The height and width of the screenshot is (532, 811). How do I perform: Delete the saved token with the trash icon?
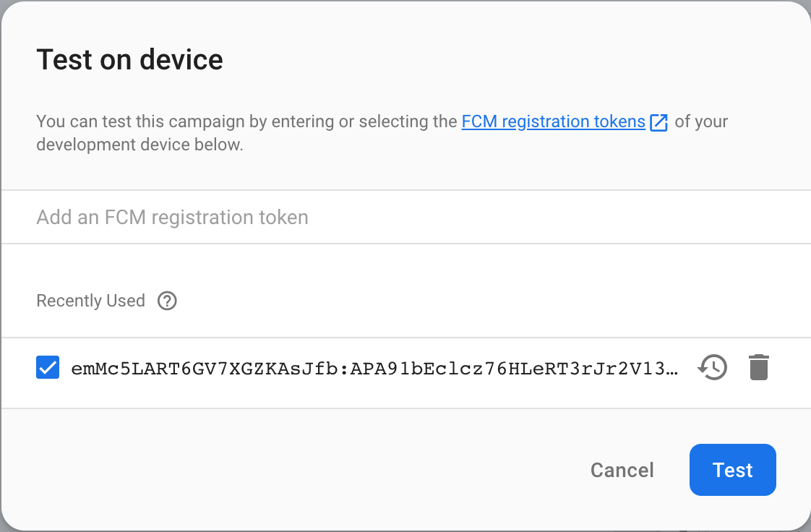click(758, 368)
